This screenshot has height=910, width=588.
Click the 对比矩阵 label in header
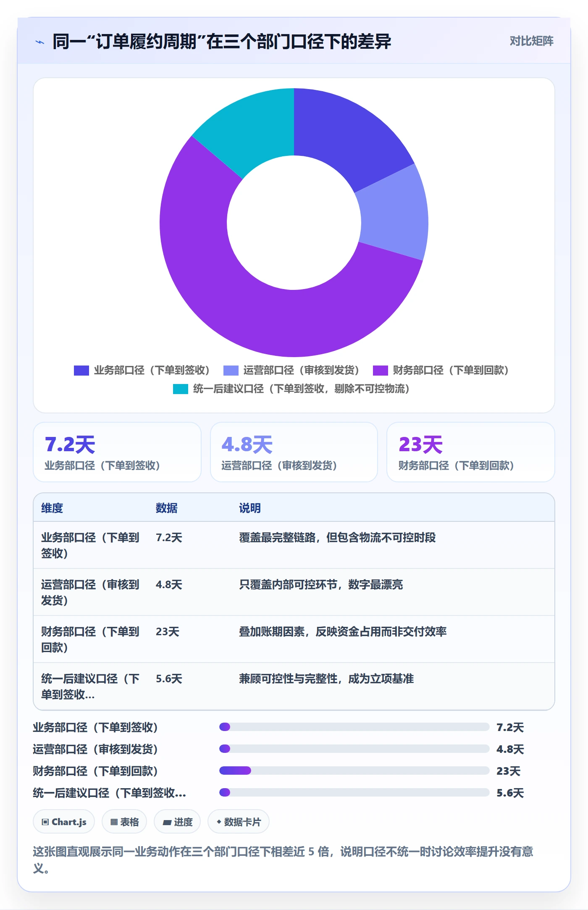531,41
